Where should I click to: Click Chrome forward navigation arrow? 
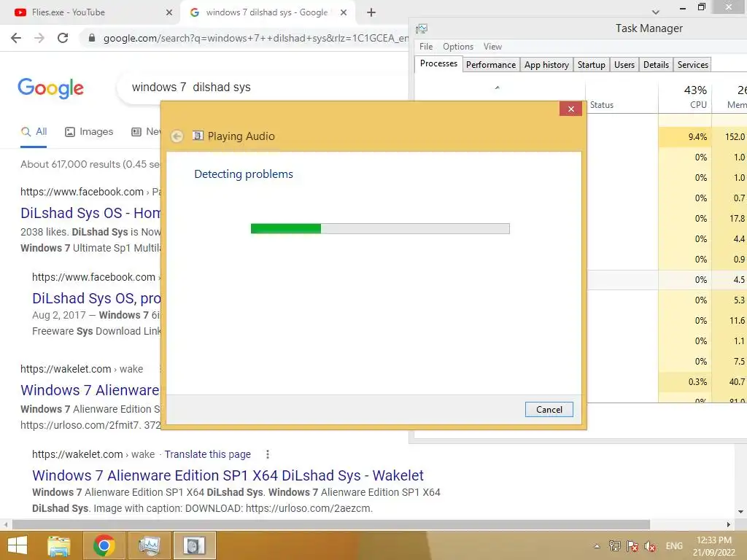point(39,38)
